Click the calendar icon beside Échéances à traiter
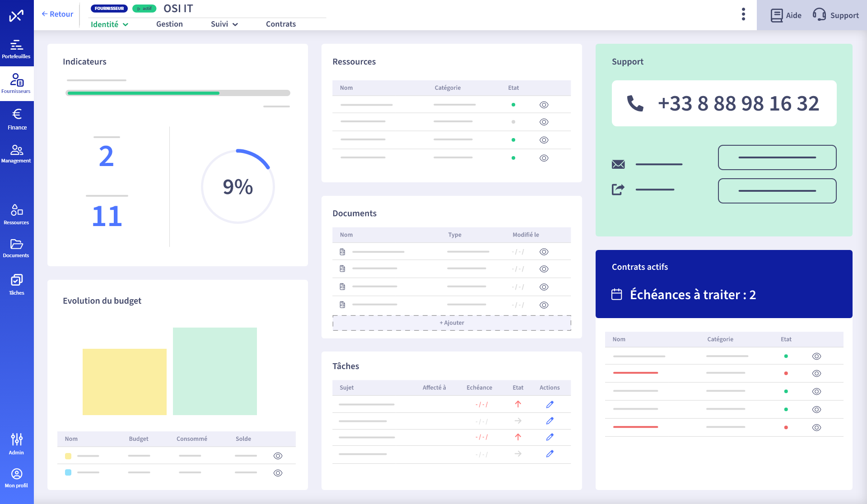 pos(617,295)
